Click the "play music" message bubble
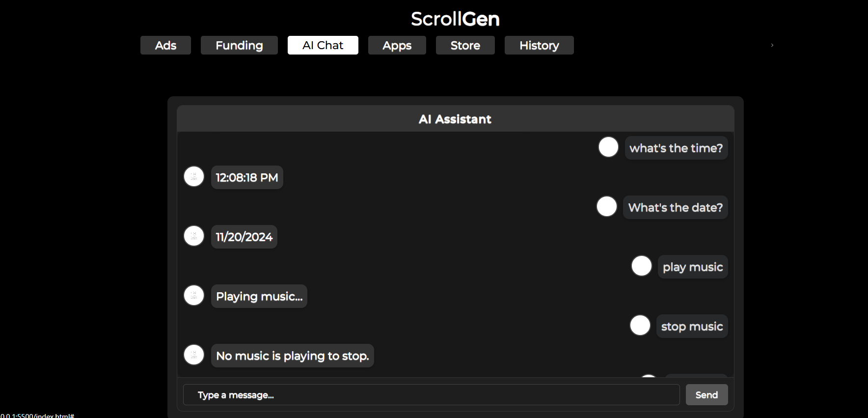Screen dimensions: 868x418 coord(692,267)
